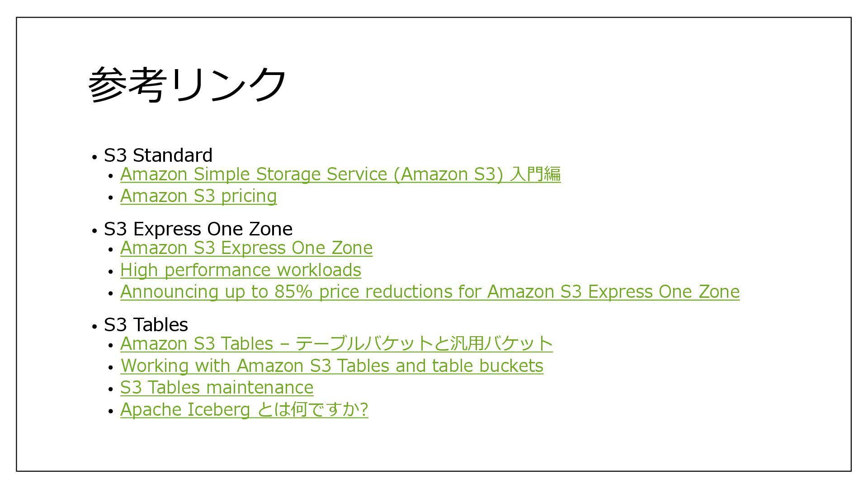This screenshot has width=868, height=488.
Task: Click the bullet beside S3 Standard
Action: coord(94,157)
